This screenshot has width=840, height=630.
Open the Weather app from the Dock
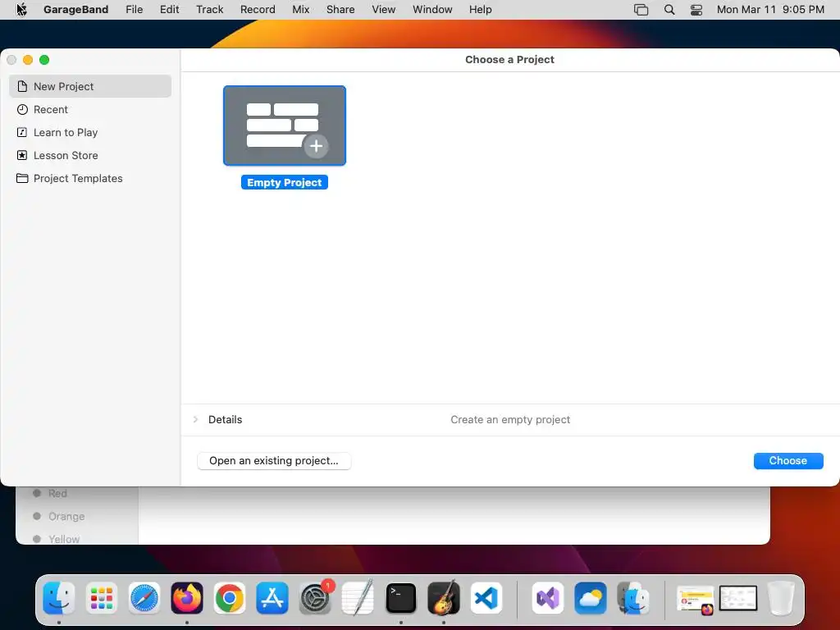click(591, 598)
